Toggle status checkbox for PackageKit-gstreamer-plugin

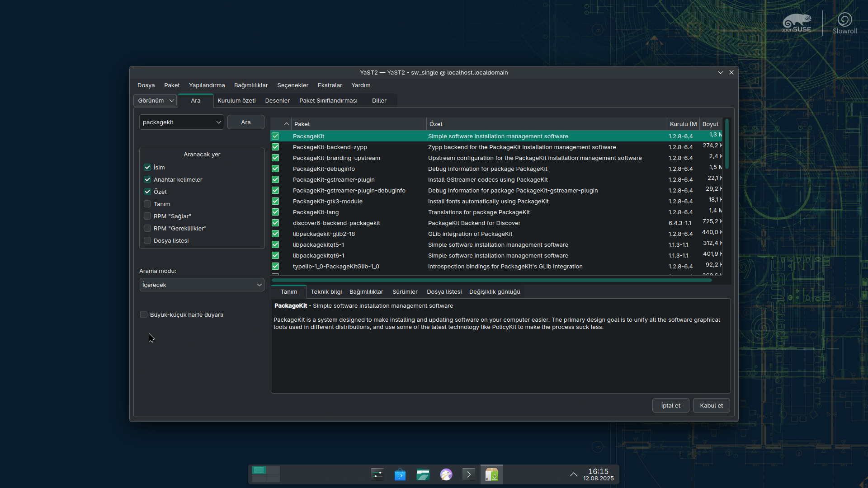[275, 179]
